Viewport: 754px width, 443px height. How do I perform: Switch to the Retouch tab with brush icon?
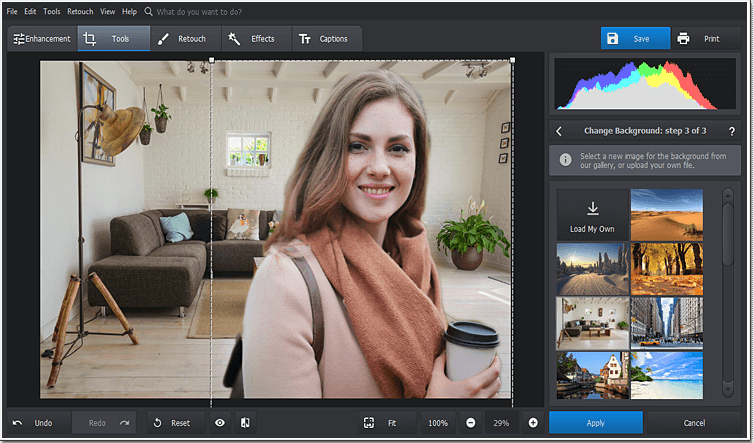click(185, 38)
